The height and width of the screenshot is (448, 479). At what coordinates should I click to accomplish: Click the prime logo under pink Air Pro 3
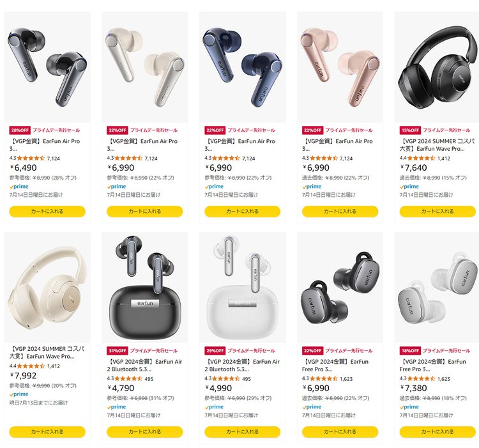[312, 187]
